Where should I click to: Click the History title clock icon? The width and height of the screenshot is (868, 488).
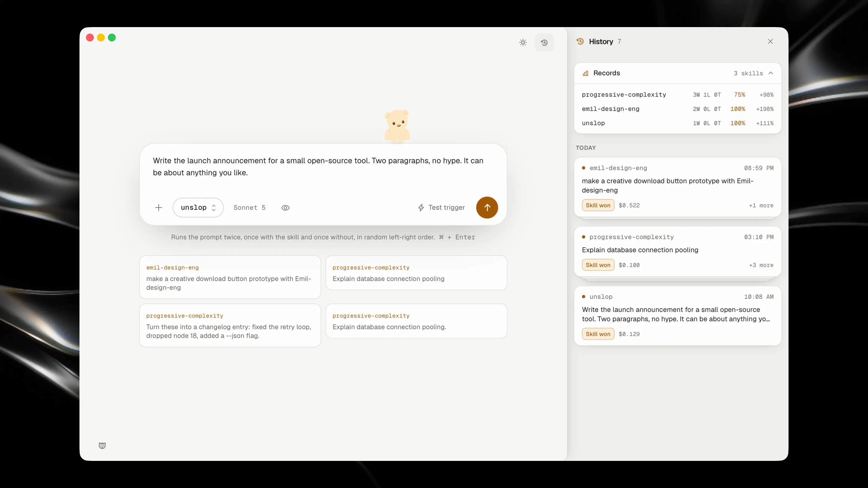pos(580,41)
